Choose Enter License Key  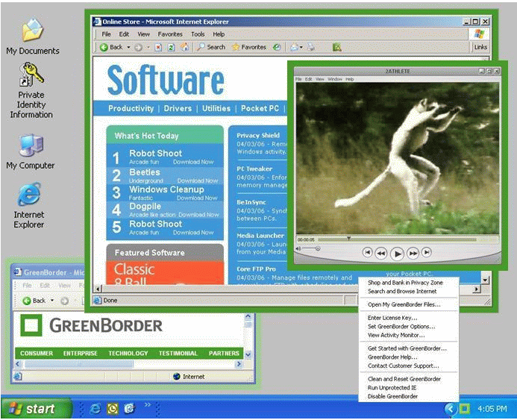tap(392, 318)
